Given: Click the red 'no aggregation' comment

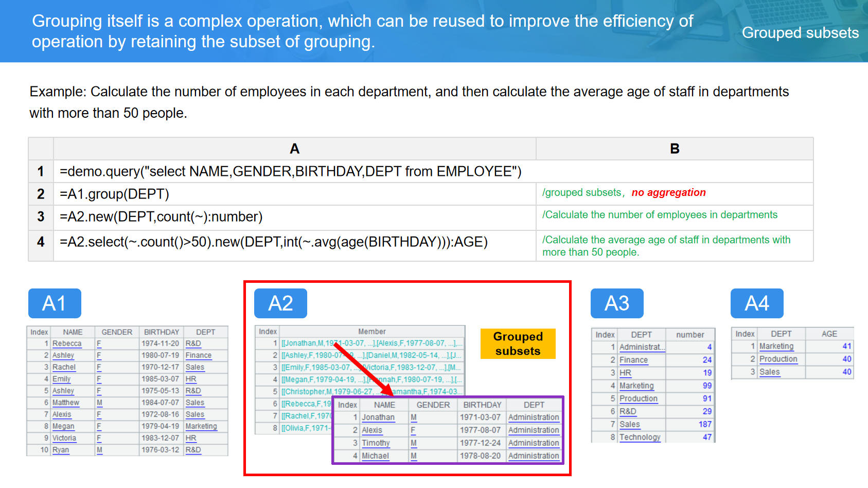Looking at the screenshot, I should pos(668,193).
